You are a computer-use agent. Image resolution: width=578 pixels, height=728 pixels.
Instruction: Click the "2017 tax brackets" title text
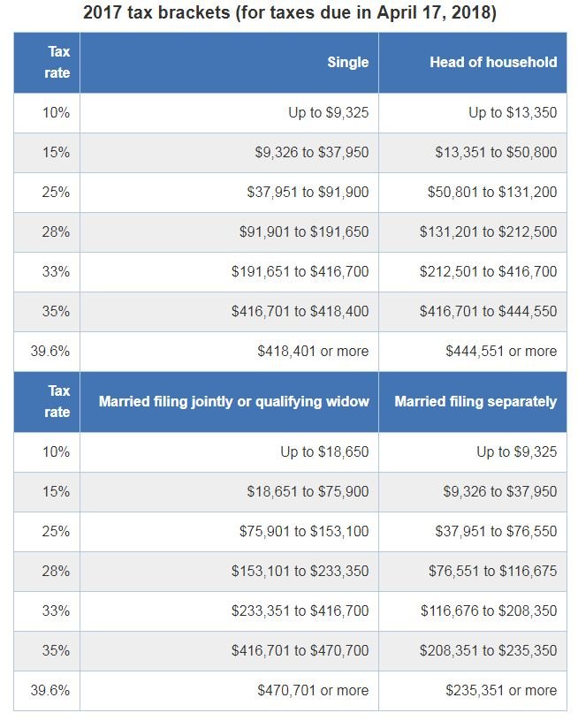point(289,13)
